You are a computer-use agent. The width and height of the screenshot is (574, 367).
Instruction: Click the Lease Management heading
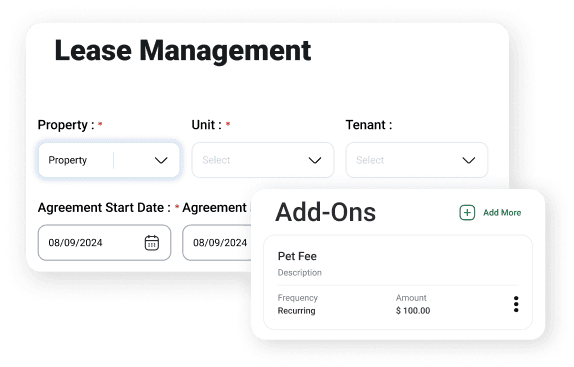tap(183, 50)
